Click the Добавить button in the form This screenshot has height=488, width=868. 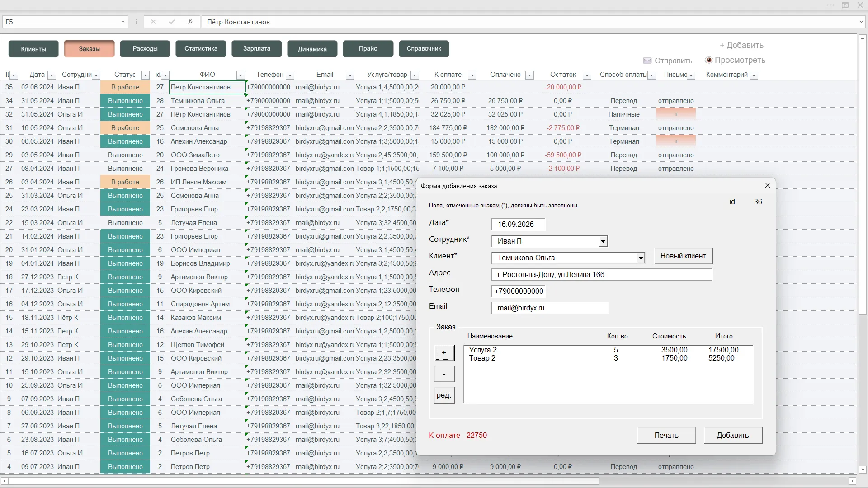(x=733, y=436)
